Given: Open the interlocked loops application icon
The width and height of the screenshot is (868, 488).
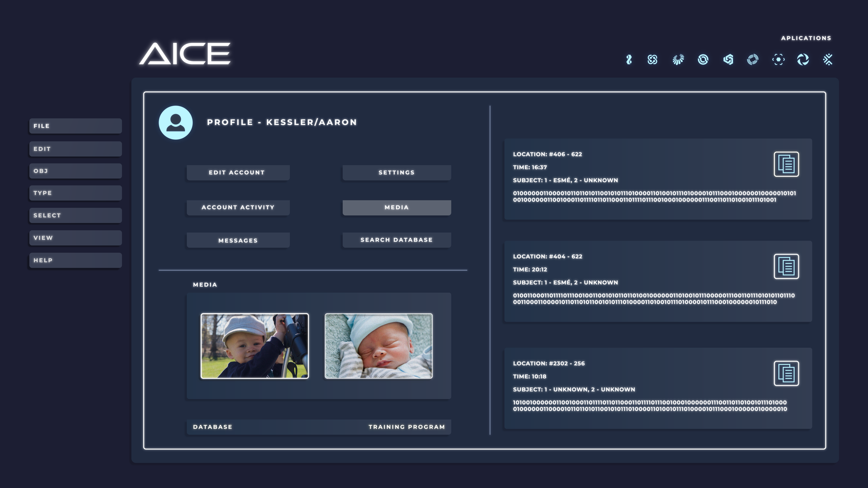Looking at the screenshot, I should 652,60.
